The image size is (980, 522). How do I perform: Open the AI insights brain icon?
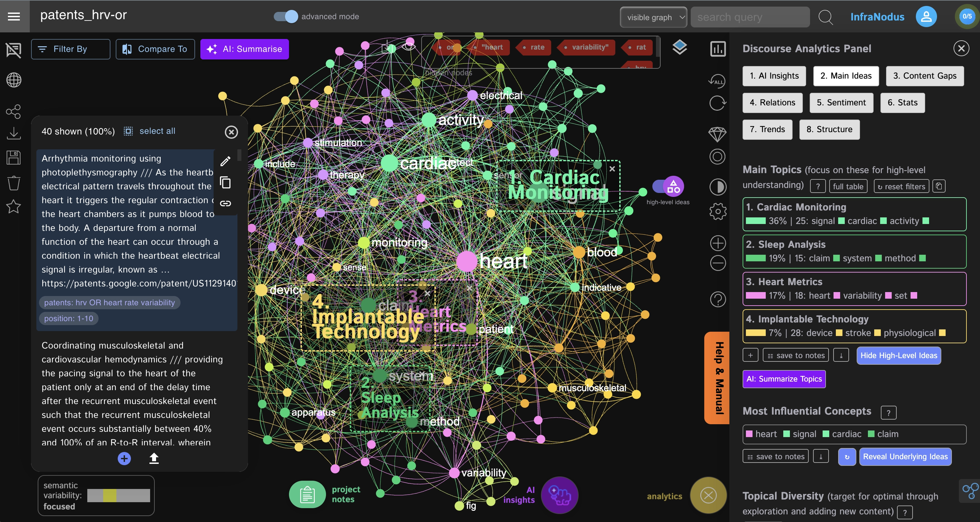pyautogui.click(x=560, y=495)
